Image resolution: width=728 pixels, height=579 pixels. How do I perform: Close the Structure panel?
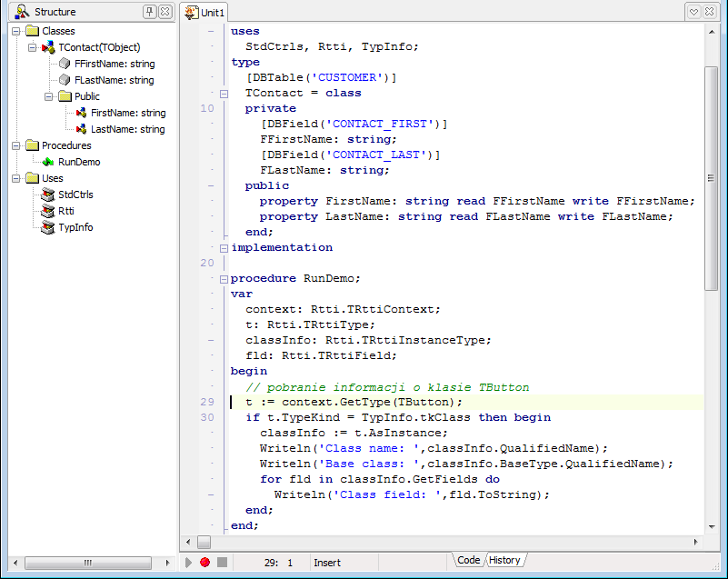[165, 12]
